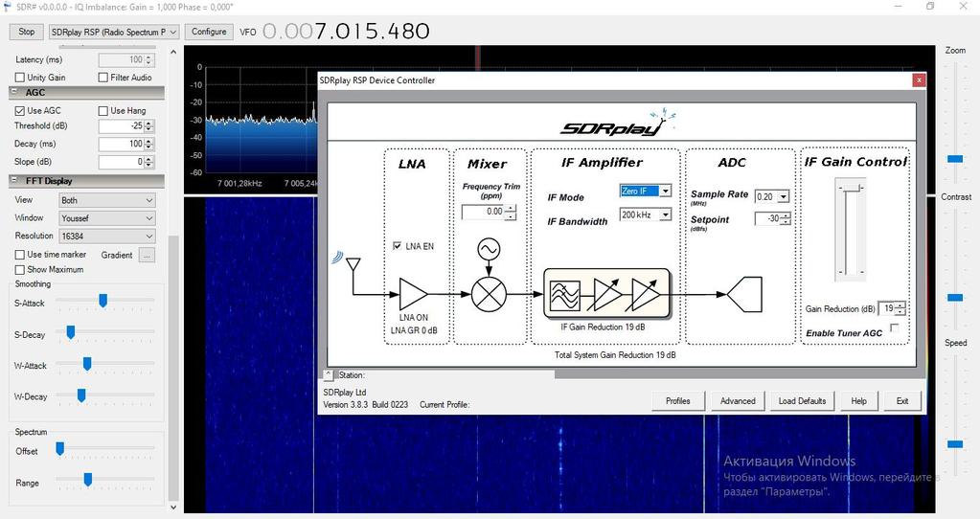Open the Window dropdown showing Youssef

(x=107, y=218)
